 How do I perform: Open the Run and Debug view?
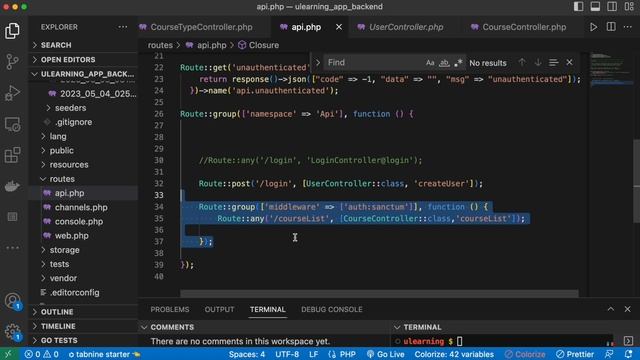(12, 93)
